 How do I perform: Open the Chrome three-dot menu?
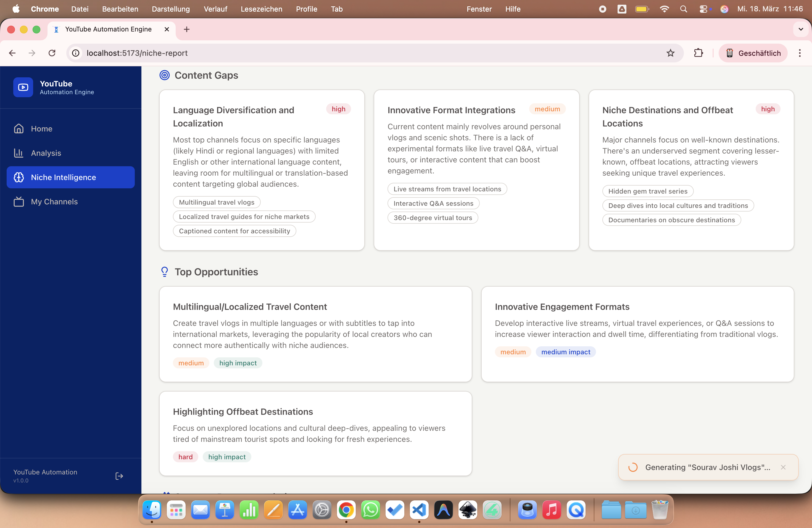pos(799,53)
